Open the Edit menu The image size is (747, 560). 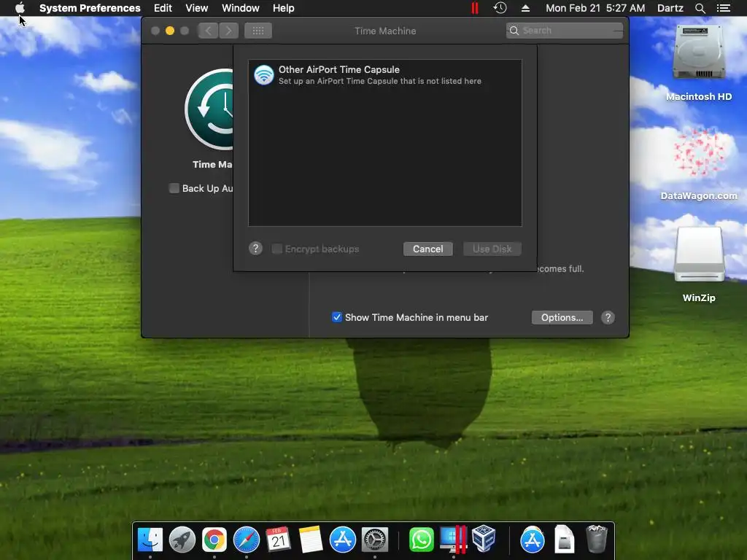[x=163, y=8]
